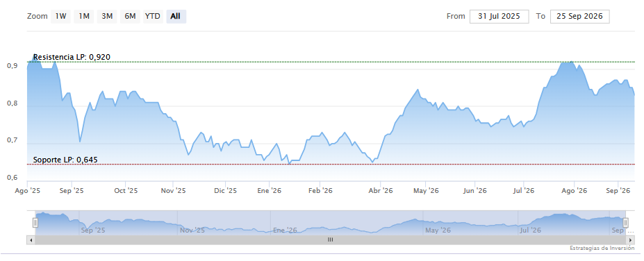This screenshot has height=261, width=644.
Task: Edit the From date field 31 Jul 2025
Action: click(499, 17)
